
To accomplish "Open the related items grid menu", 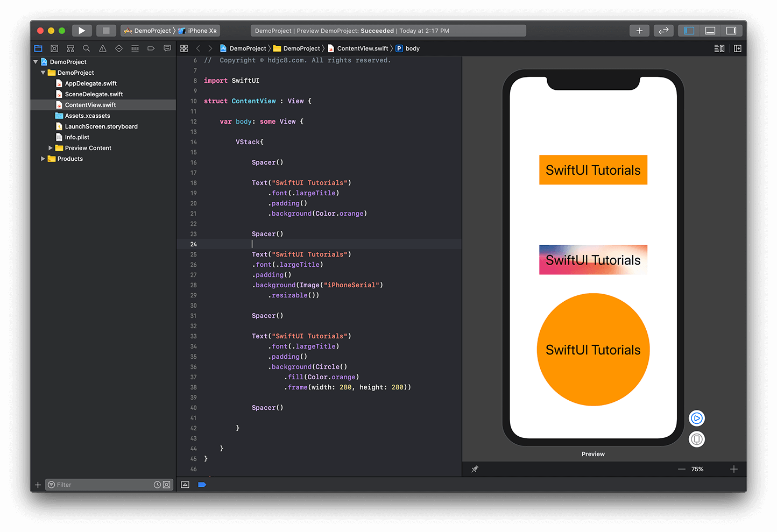I will [184, 48].
